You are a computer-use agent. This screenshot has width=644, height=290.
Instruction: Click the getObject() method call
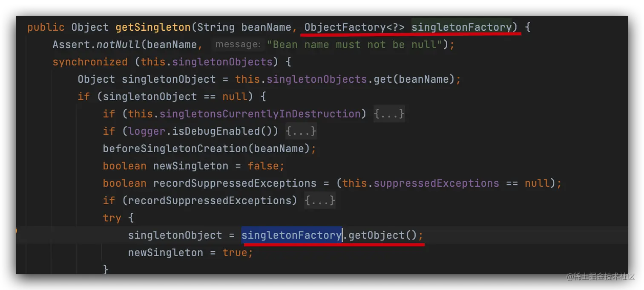tap(382, 235)
